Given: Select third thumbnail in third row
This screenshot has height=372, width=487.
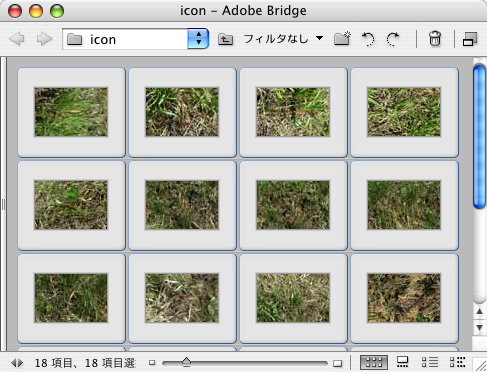Looking at the screenshot, I should pos(293,298).
